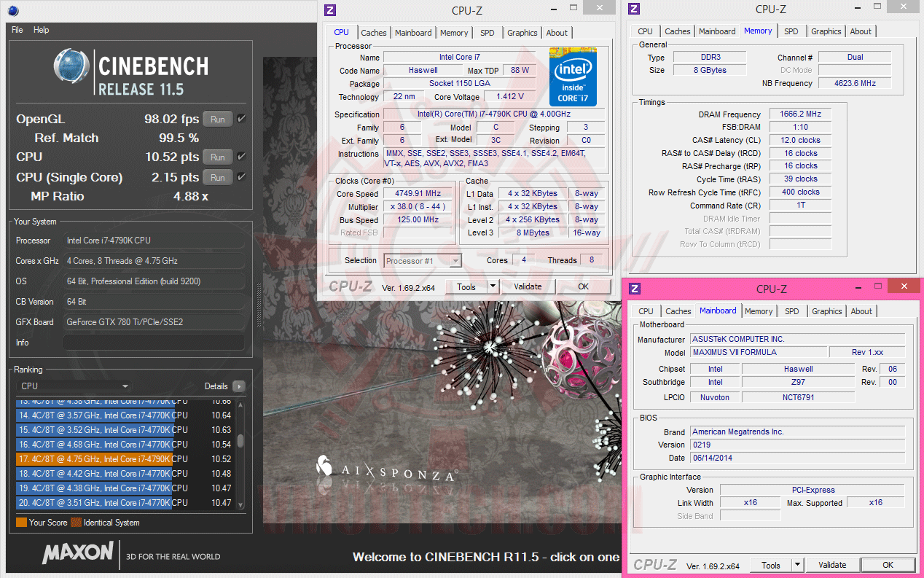Screen dimensions: 924x578
Task: Click OK in the CPU window
Action: coord(583,286)
